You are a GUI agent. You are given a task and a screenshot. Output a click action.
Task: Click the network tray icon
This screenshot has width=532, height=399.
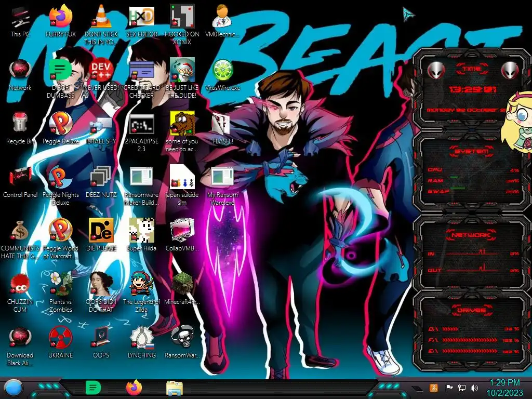point(462,388)
